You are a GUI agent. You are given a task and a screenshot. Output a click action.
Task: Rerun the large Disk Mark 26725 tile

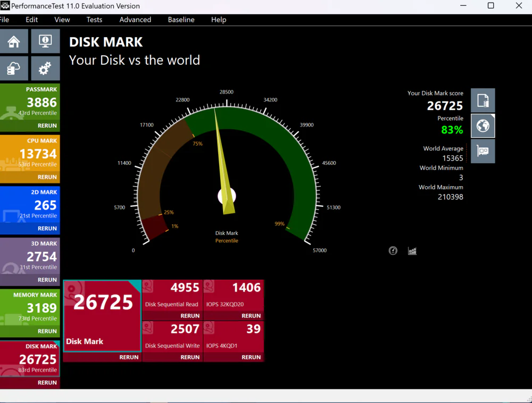[129, 357]
